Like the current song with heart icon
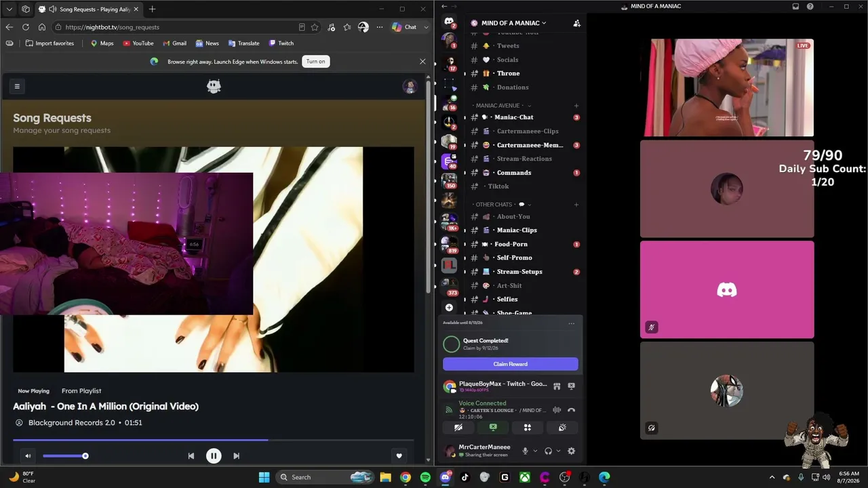The width and height of the screenshot is (868, 488). click(x=399, y=456)
